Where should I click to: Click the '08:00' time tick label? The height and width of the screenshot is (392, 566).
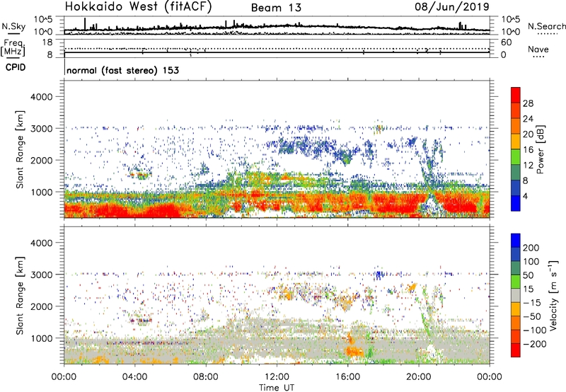tap(206, 377)
